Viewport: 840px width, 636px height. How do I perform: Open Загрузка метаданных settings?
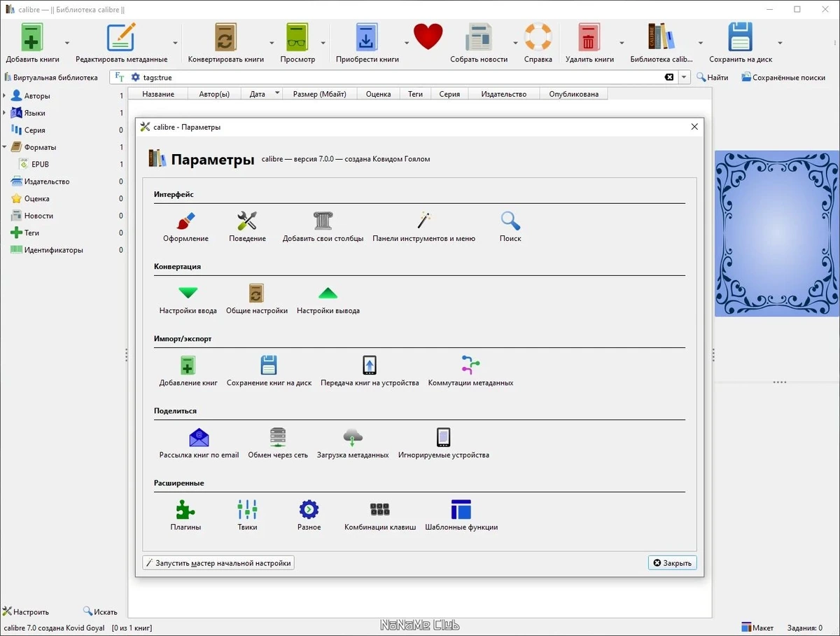point(353,443)
